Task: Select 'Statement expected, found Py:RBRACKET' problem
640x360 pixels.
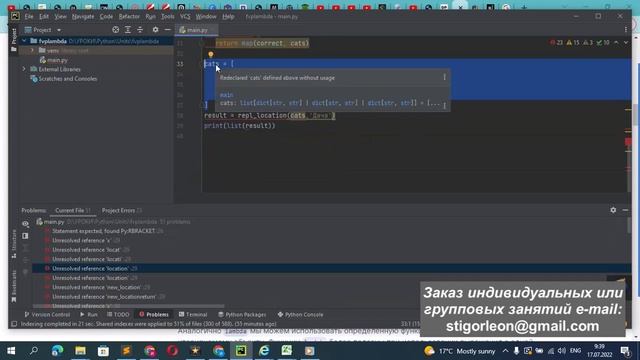Action: pos(104,231)
